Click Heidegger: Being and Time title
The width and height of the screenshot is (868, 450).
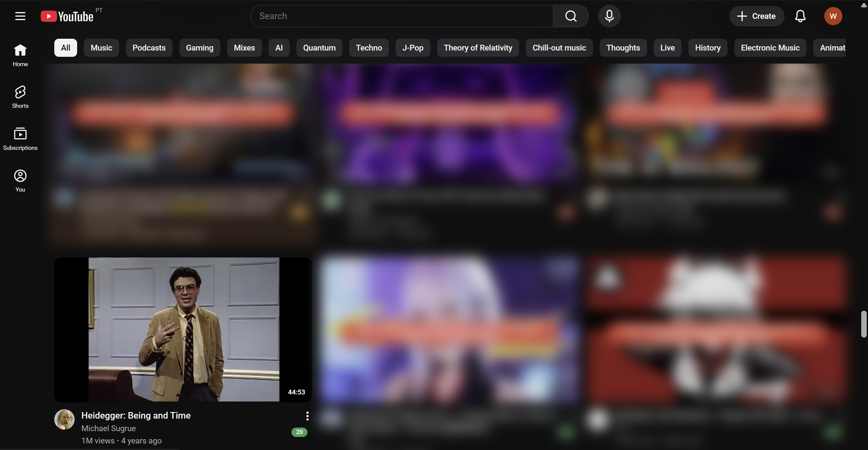click(136, 415)
